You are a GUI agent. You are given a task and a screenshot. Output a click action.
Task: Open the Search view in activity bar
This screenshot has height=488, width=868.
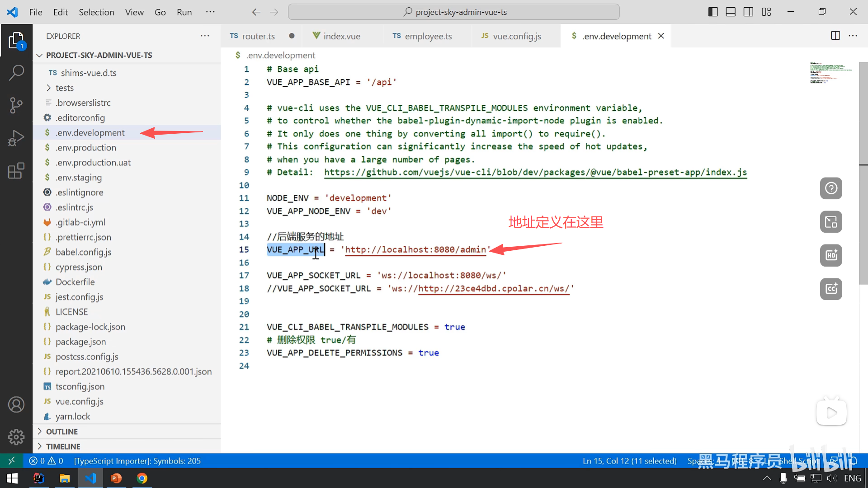[x=16, y=72]
